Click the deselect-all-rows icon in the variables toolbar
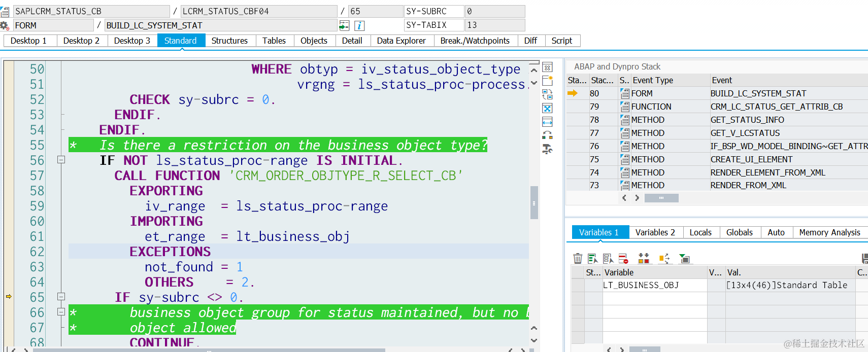The width and height of the screenshot is (868, 352). tap(608, 259)
